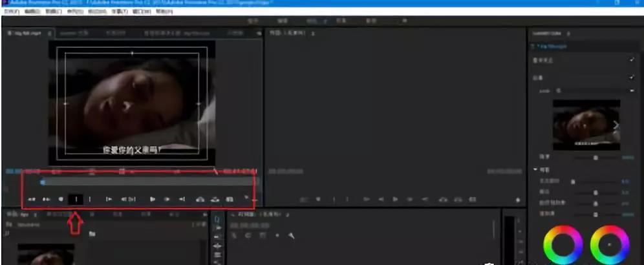Select the Rate Stretch tool

coord(218,254)
